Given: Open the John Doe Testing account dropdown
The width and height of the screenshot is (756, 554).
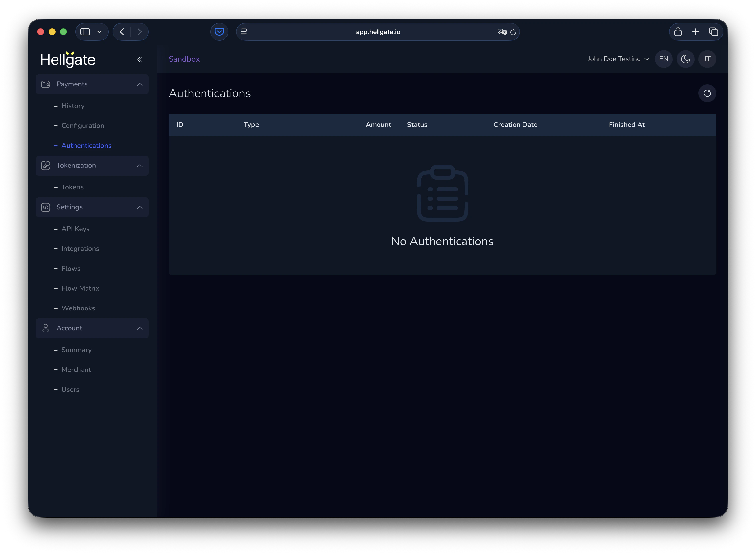Looking at the screenshot, I should [x=618, y=59].
